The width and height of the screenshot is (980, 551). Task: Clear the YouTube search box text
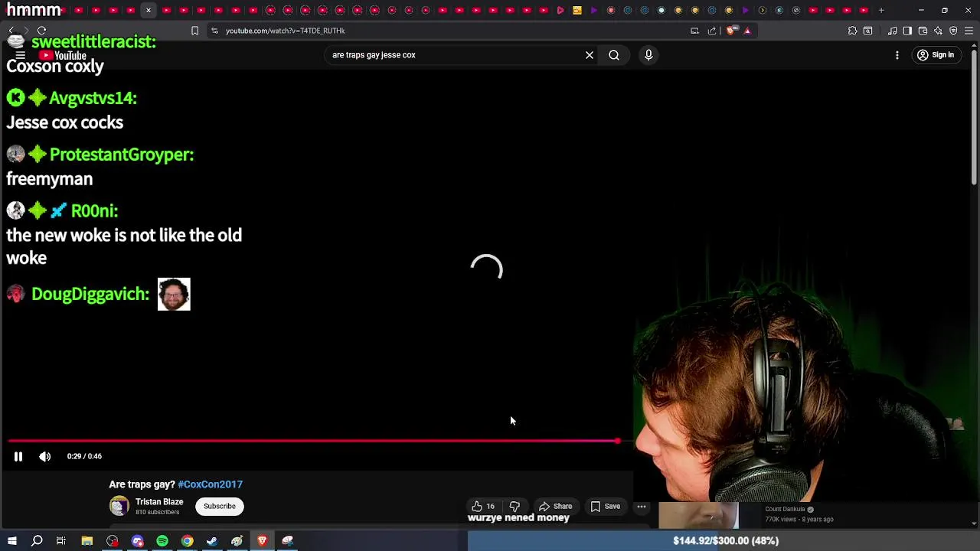point(590,55)
